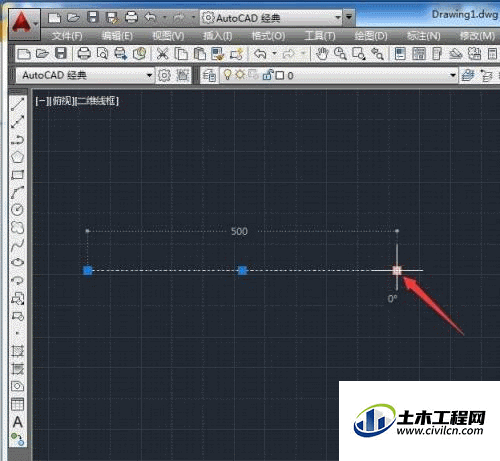Open Customize Quick Access Toolbar arrow
500x461 pixels.
[349, 17]
